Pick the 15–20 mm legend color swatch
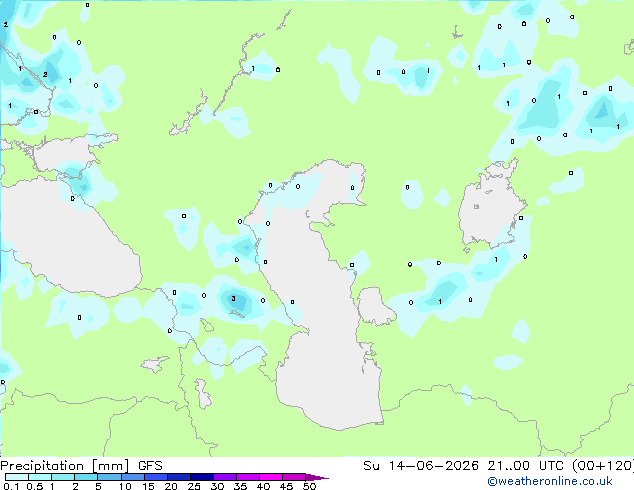This screenshot has height=490, width=634. click(155, 477)
